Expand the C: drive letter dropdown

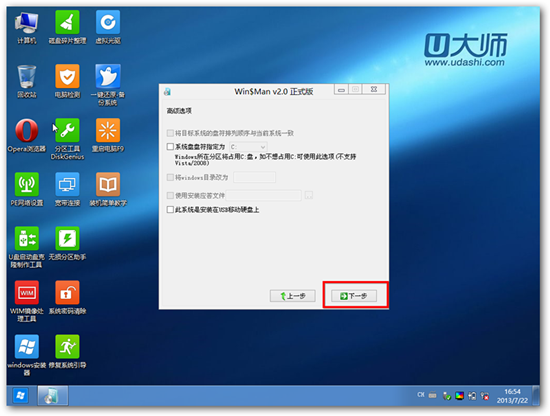248,147
